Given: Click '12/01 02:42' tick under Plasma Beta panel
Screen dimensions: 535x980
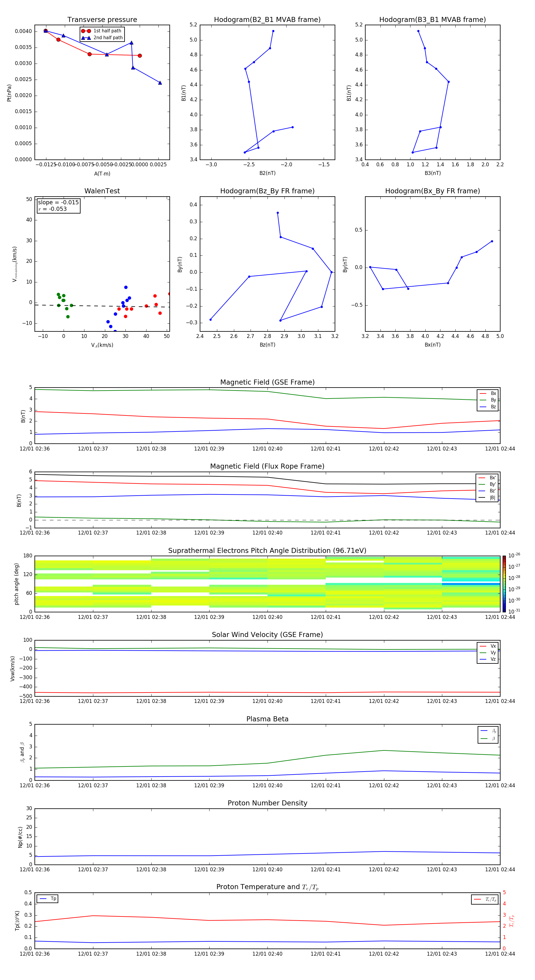Looking at the screenshot, I should tap(384, 785).
